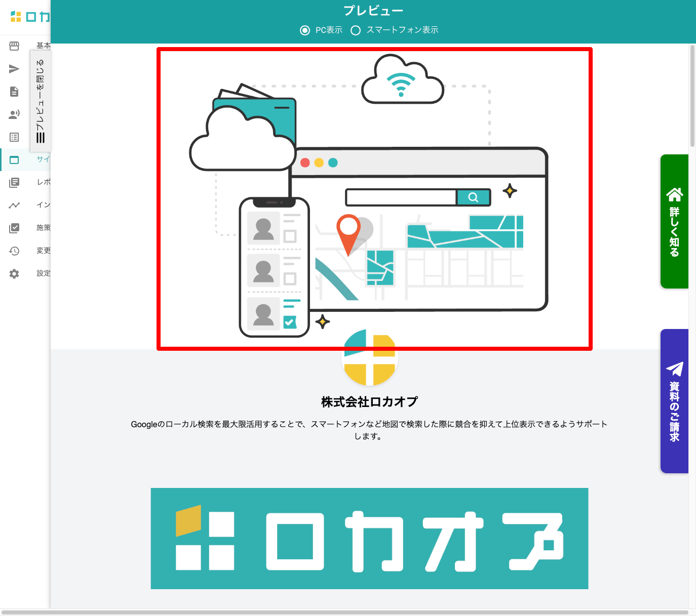
Task: Select the document page icon in sidebar
Action: pos(14,92)
